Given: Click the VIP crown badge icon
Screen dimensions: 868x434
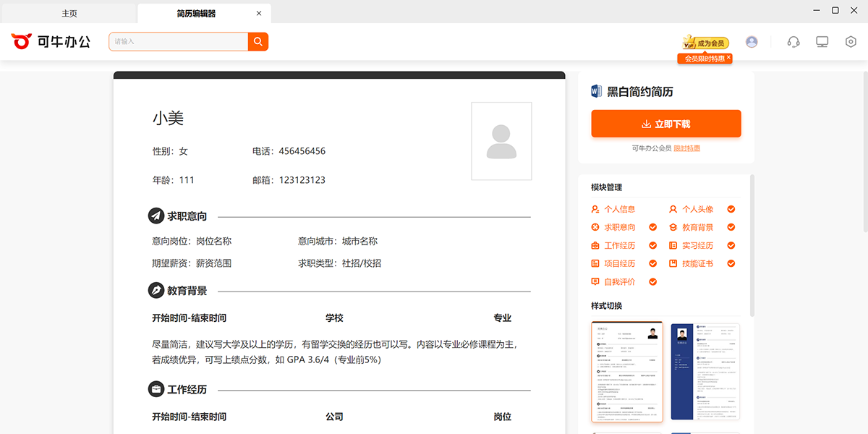Looking at the screenshot, I should click(689, 42).
